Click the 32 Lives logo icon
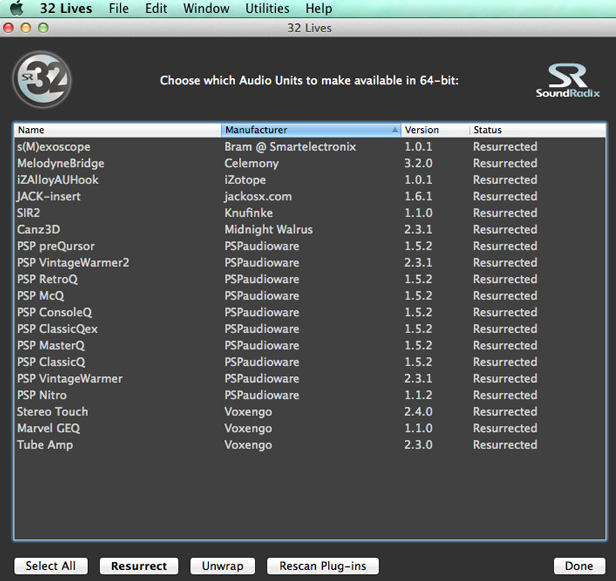 [x=42, y=78]
